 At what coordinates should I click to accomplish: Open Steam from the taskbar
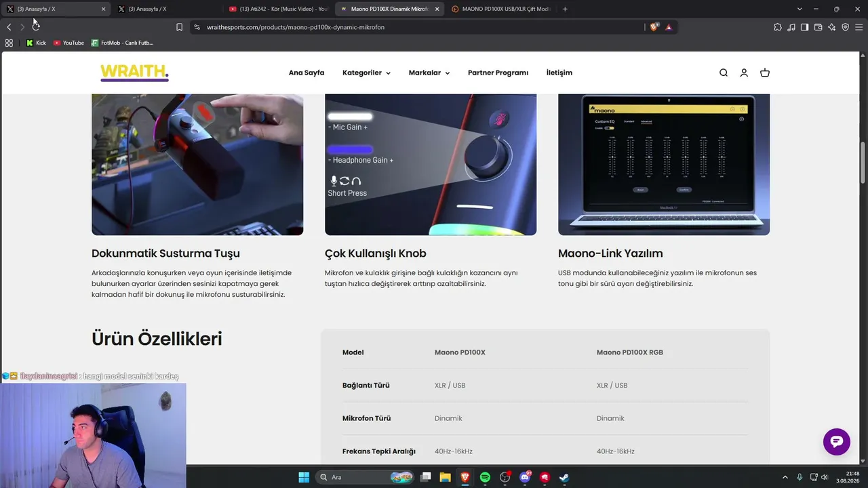tap(564, 477)
